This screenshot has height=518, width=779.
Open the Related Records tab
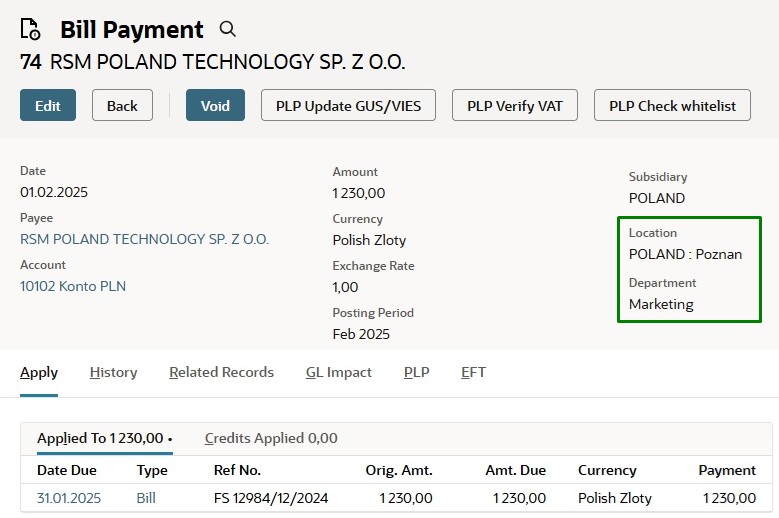(221, 372)
